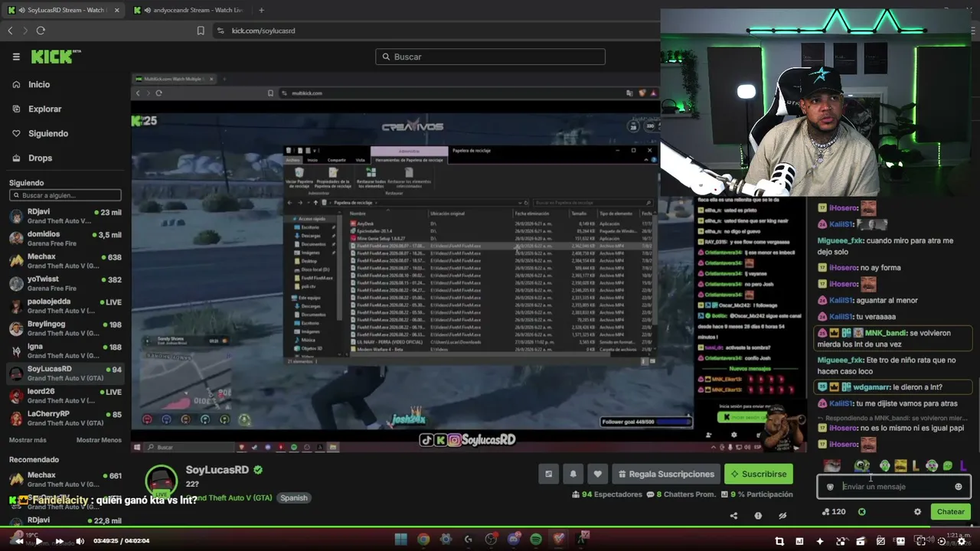Play the recording in bottom player

point(39,541)
